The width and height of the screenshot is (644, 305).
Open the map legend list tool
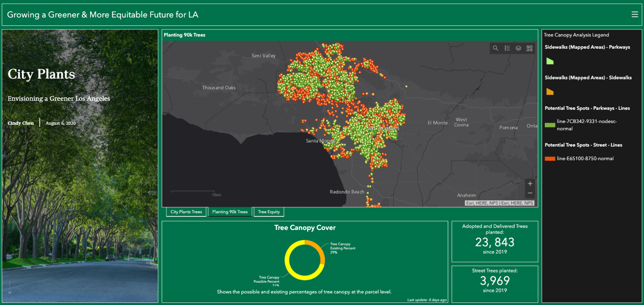coord(507,48)
